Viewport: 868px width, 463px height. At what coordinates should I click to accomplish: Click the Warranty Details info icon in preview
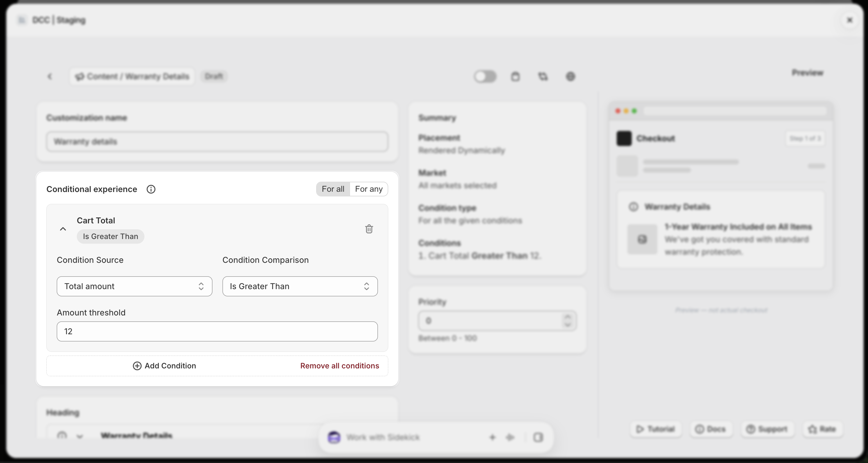pyautogui.click(x=634, y=206)
